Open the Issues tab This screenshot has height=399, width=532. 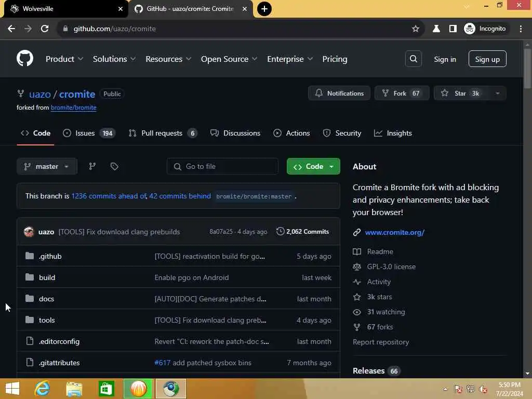tap(89, 133)
